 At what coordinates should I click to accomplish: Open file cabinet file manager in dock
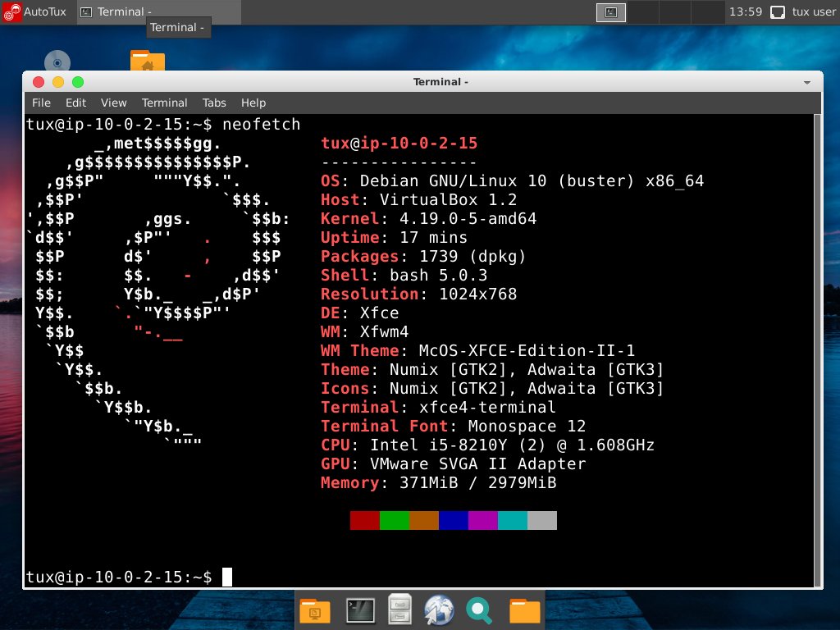pos(399,610)
